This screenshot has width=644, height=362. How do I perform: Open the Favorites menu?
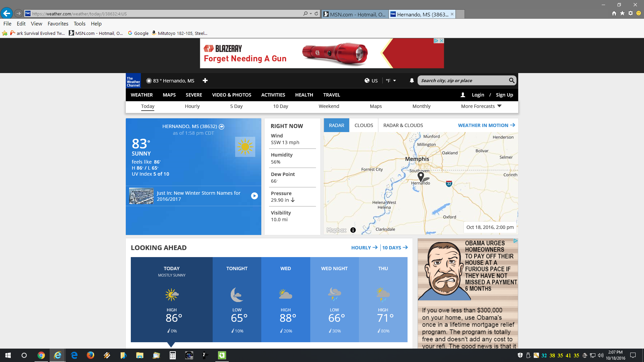(x=58, y=24)
